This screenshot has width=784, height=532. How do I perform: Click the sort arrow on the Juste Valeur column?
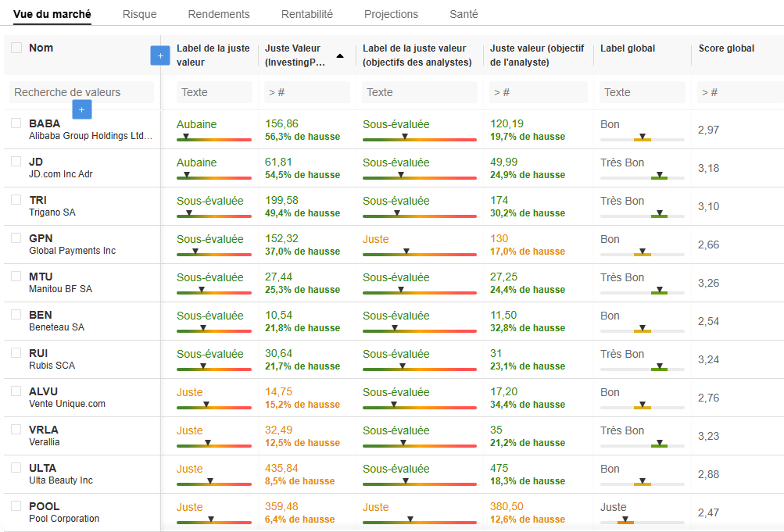tap(340, 56)
